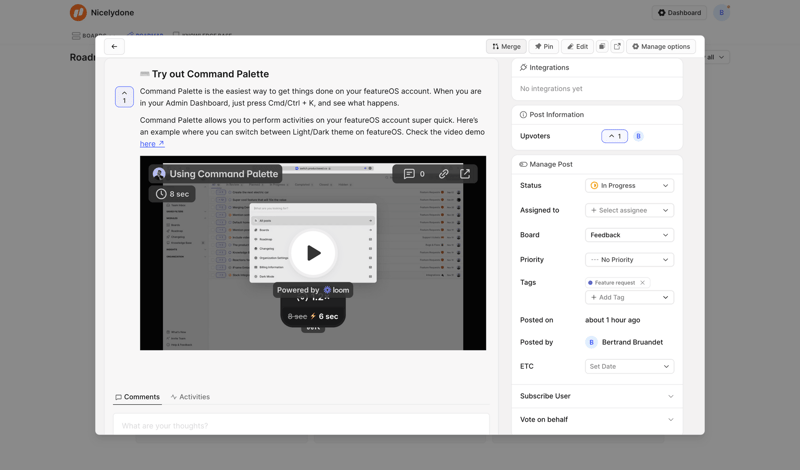The height and width of the screenshot is (470, 800).
Task: Open the Select assignee dropdown
Action: [629, 210]
